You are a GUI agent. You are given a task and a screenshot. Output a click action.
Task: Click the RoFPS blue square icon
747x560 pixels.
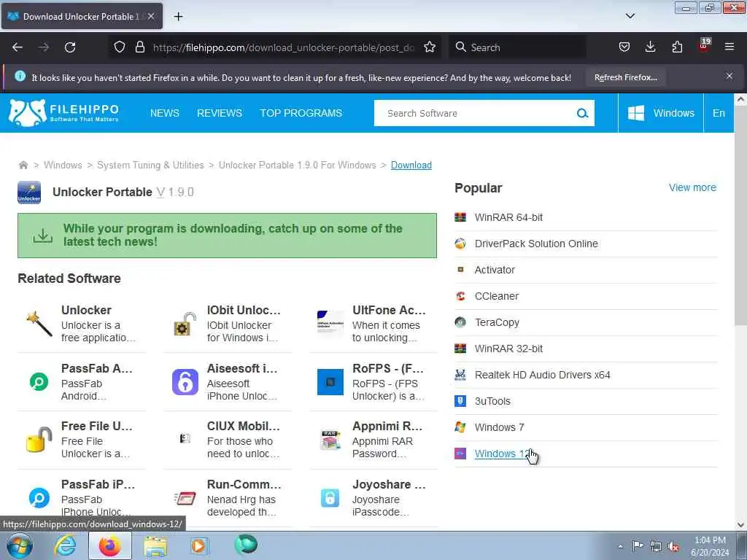point(330,382)
